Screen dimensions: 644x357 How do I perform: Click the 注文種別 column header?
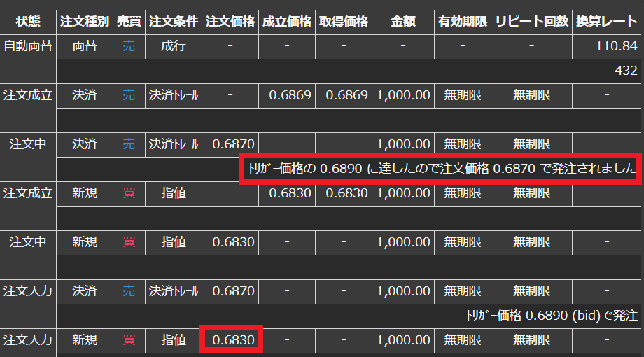click(85, 22)
